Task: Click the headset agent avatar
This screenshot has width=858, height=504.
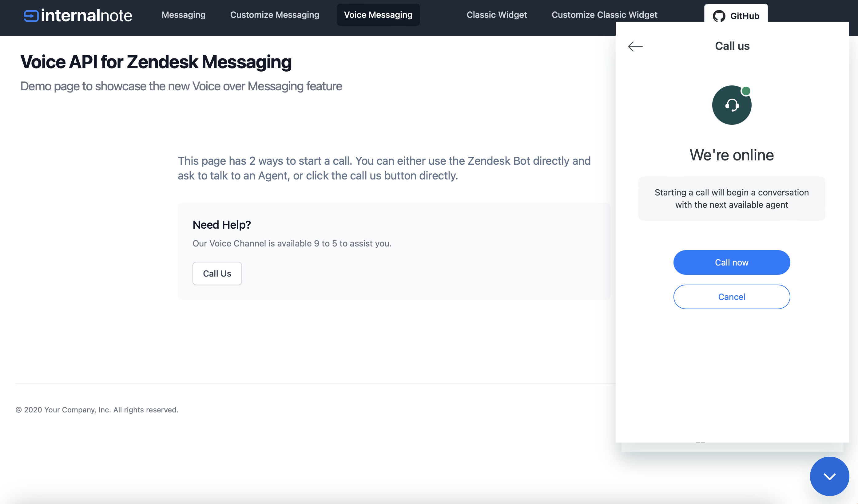Action: (x=731, y=105)
